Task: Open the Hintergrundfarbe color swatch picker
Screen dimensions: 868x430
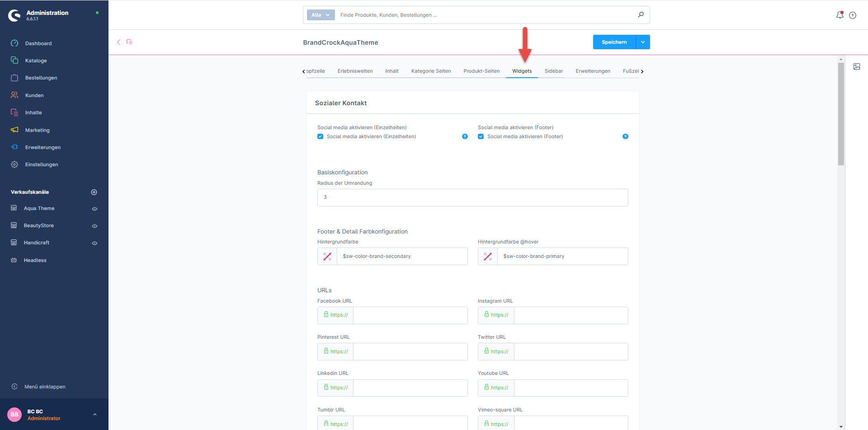Action: [x=327, y=257]
